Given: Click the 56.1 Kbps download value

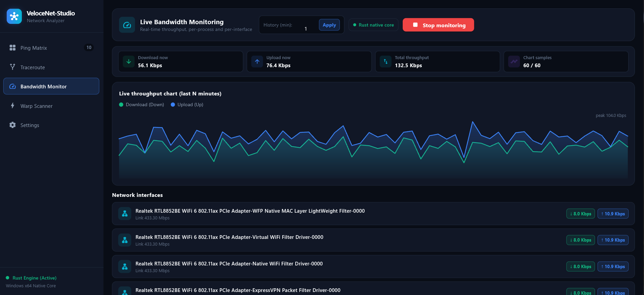Looking at the screenshot, I should (150, 66).
